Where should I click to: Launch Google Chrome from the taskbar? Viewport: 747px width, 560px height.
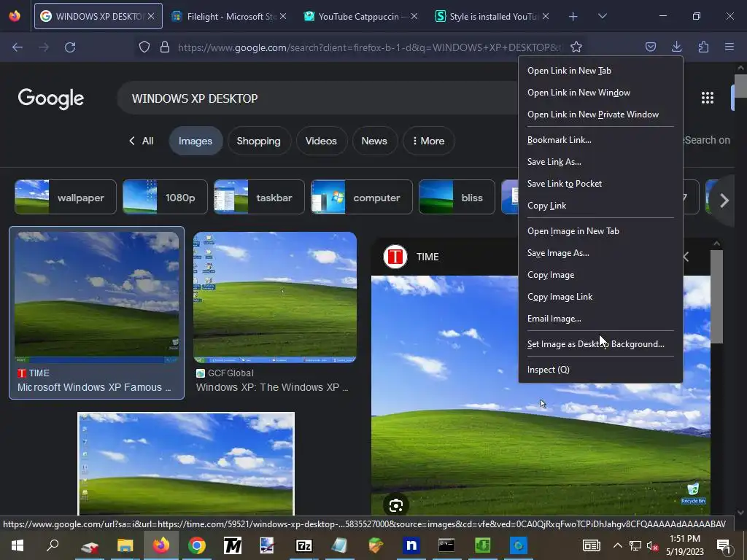(197, 545)
